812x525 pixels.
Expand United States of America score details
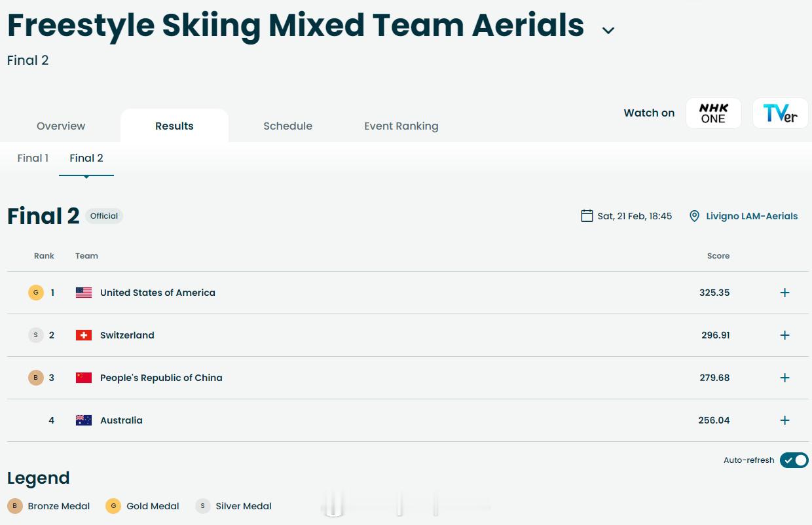[784, 293]
